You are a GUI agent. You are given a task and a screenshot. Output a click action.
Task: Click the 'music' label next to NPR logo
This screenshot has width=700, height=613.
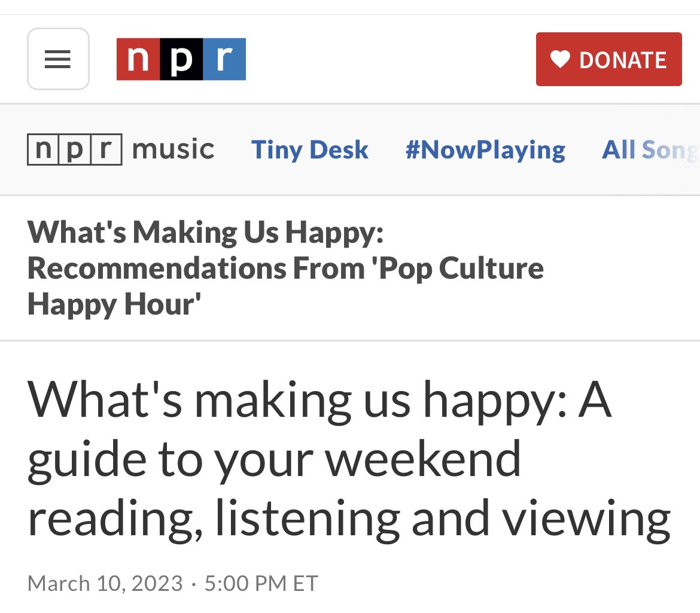(175, 150)
